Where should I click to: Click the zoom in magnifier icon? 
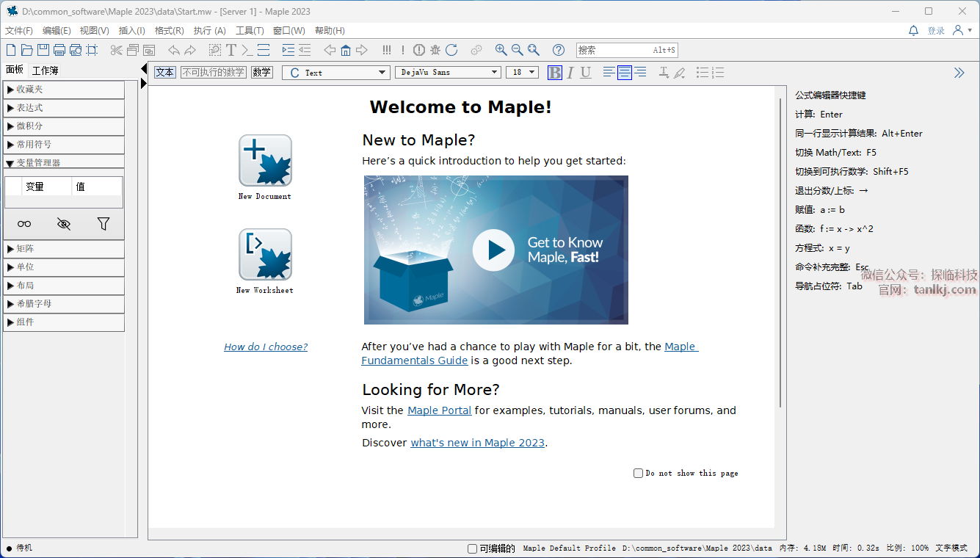click(x=501, y=50)
